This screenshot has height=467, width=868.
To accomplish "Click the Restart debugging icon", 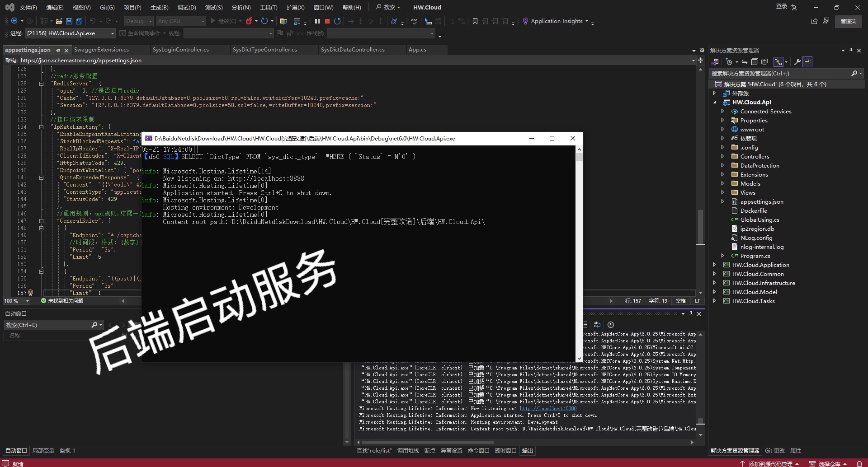I will 337,21.
